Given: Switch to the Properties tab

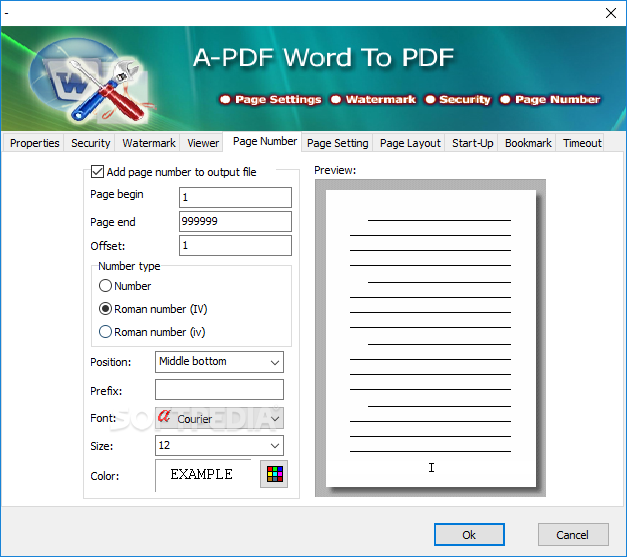Looking at the screenshot, I should click(x=34, y=143).
